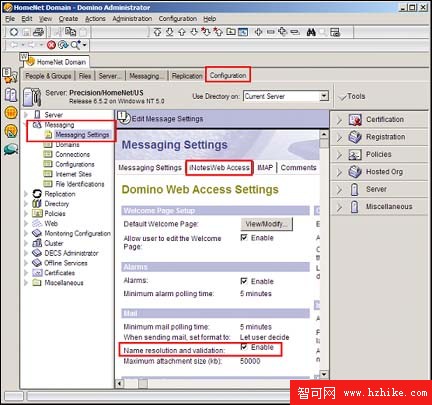Open the Administration menu
Screen dimensions: 432x405
(132, 19)
